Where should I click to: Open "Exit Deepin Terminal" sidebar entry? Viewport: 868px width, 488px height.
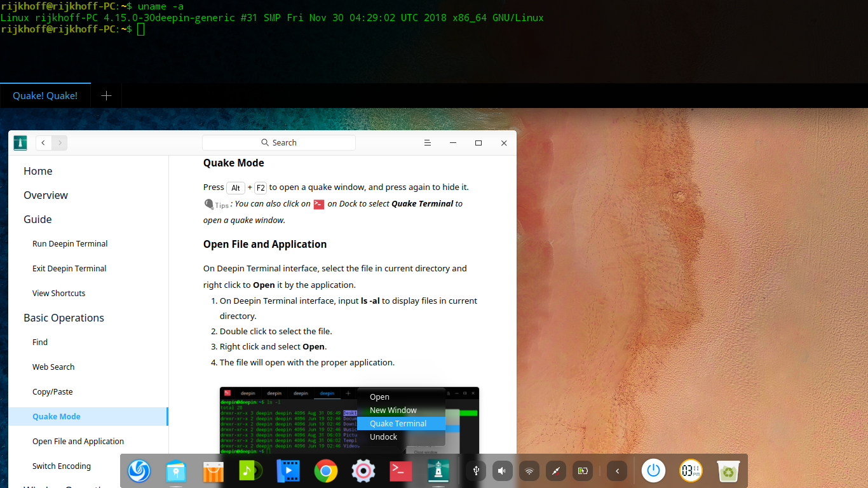tap(69, 269)
